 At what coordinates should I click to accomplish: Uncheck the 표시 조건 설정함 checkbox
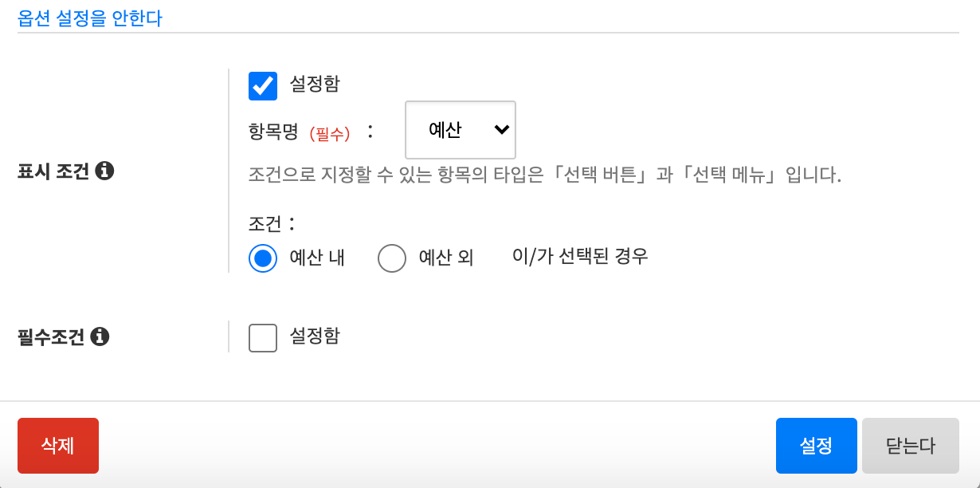coord(263,86)
